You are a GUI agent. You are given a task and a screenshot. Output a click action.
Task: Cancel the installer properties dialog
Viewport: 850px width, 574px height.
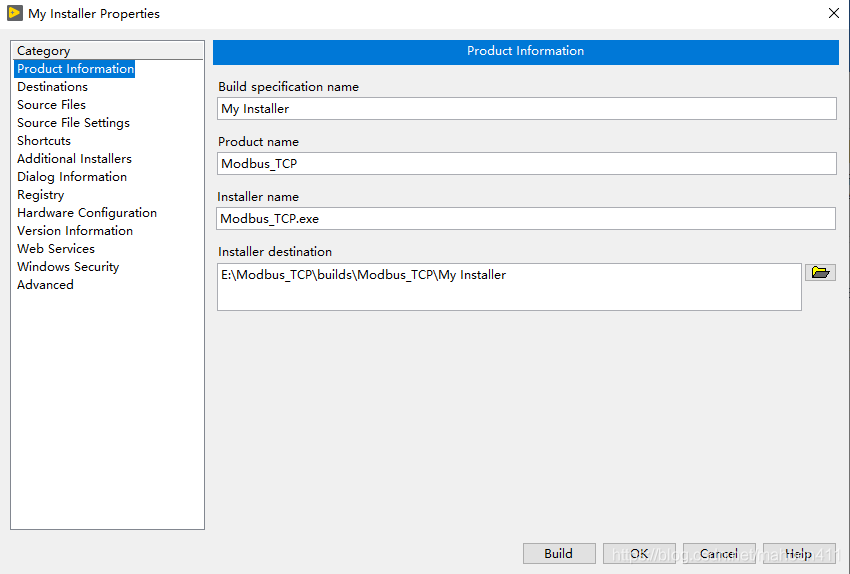719,553
